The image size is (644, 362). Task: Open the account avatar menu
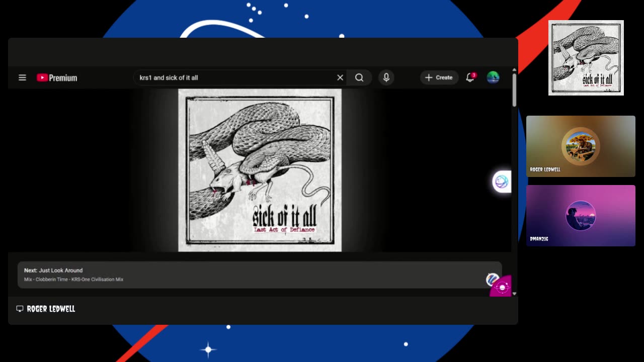tap(493, 77)
